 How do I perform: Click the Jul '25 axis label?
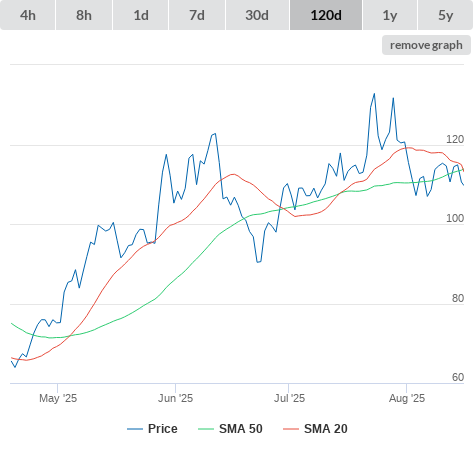click(289, 398)
